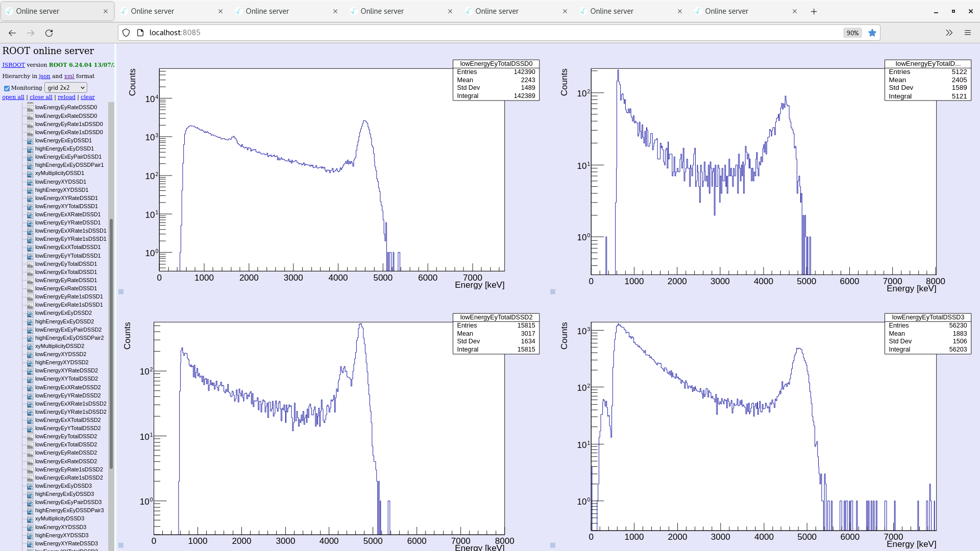Click the lowEnergyEyTotalDSSD2 histogram icon
The image size is (980, 551).
click(x=30, y=437)
